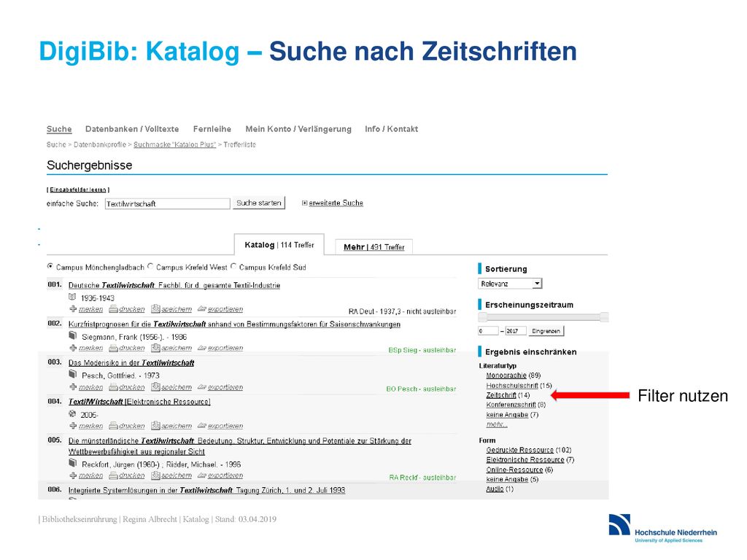
Task: Select Campus Krefeld West radio button
Action: click(x=150, y=266)
